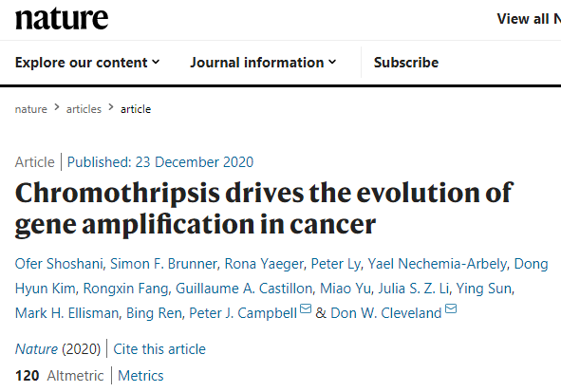Open the Metrics link
The image size is (561, 392).
tap(140, 376)
